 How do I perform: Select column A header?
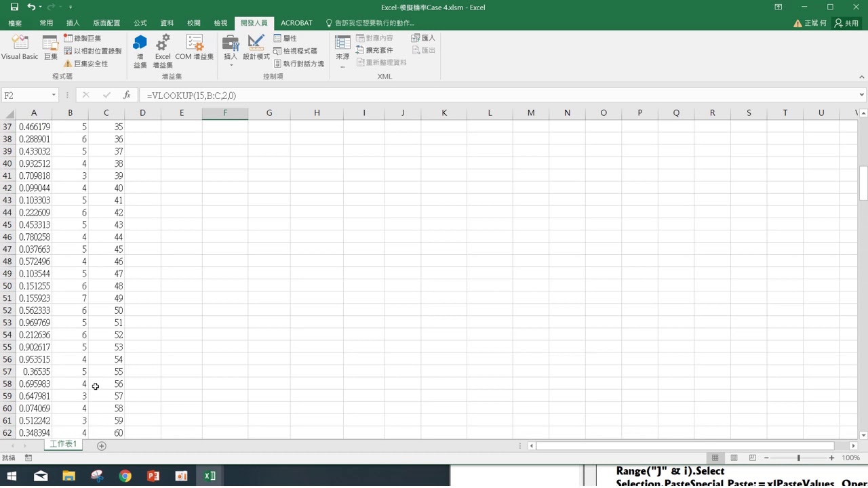[x=34, y=113]
